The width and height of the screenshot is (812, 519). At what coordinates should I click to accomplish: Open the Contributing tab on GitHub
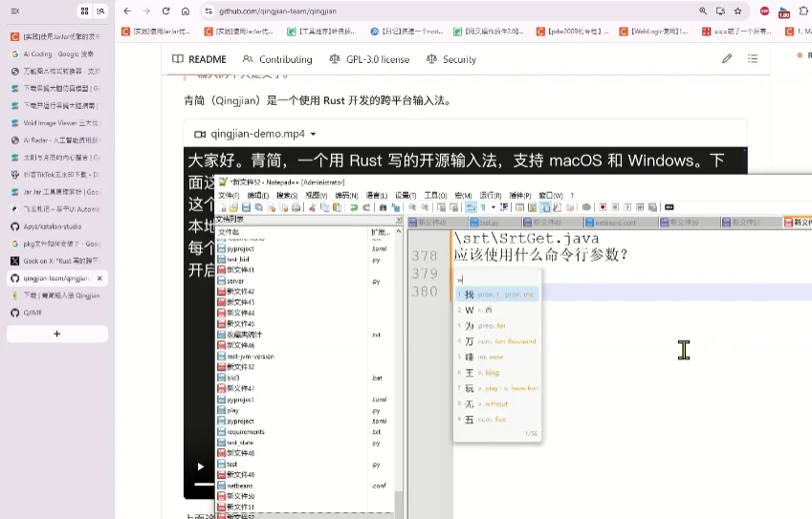pyautogui.click(x=277, y=59)
